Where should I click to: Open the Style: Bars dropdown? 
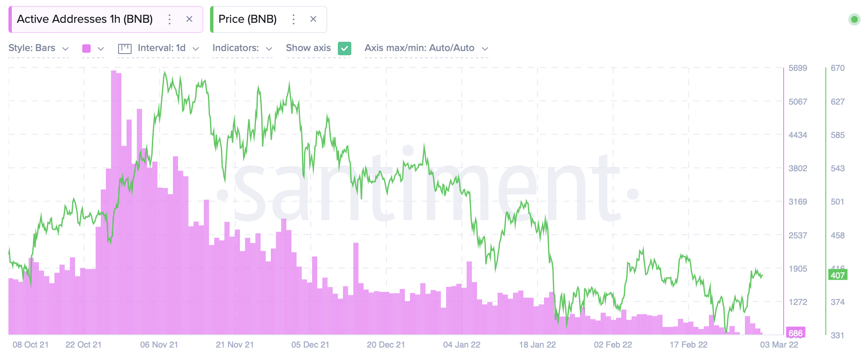click(x=38, y=48)
